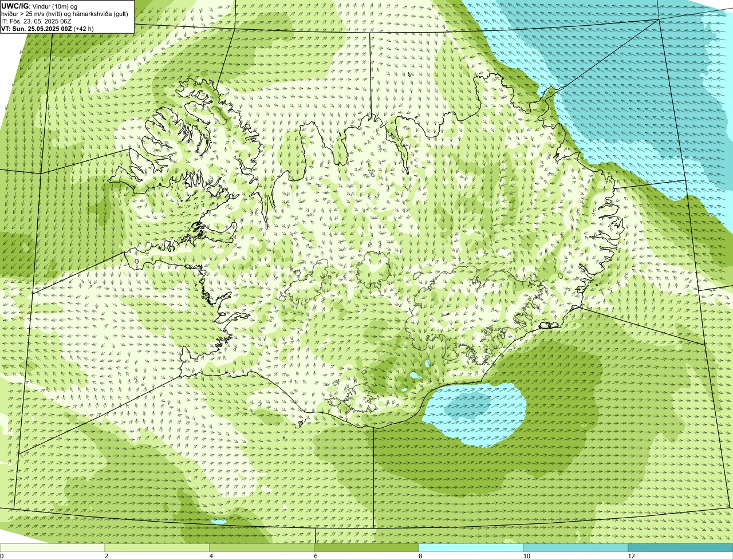Click the "2" label under the color scale

click(x=106, y=556)
